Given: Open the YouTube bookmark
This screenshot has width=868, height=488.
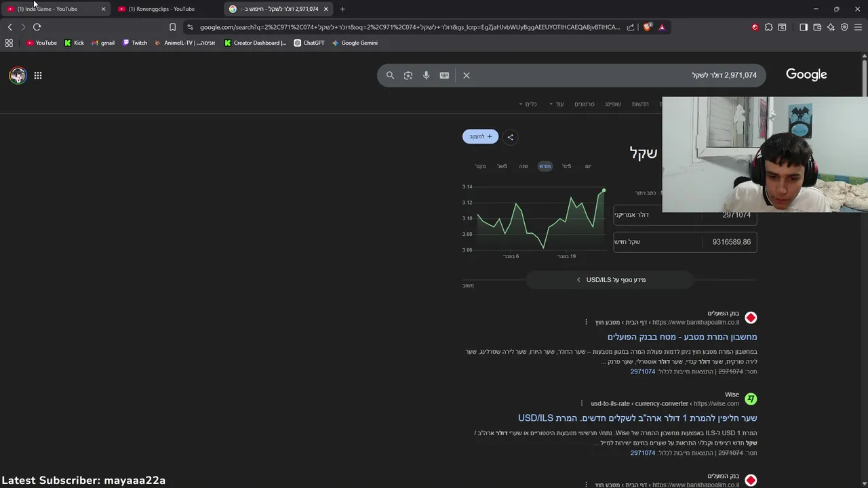Looking at the screenshot, I should (x=41, y=43).
